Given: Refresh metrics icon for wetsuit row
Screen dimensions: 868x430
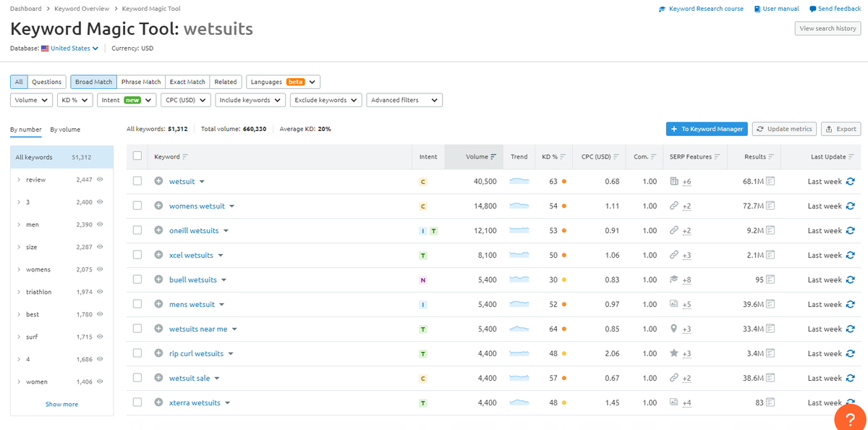Looking at the screenshot, I should click(x=851, y=182).
